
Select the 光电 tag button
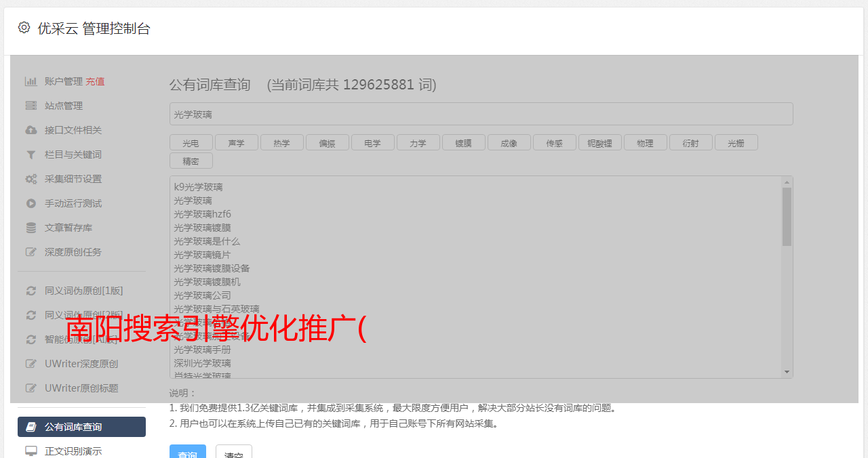coord(191,142)
